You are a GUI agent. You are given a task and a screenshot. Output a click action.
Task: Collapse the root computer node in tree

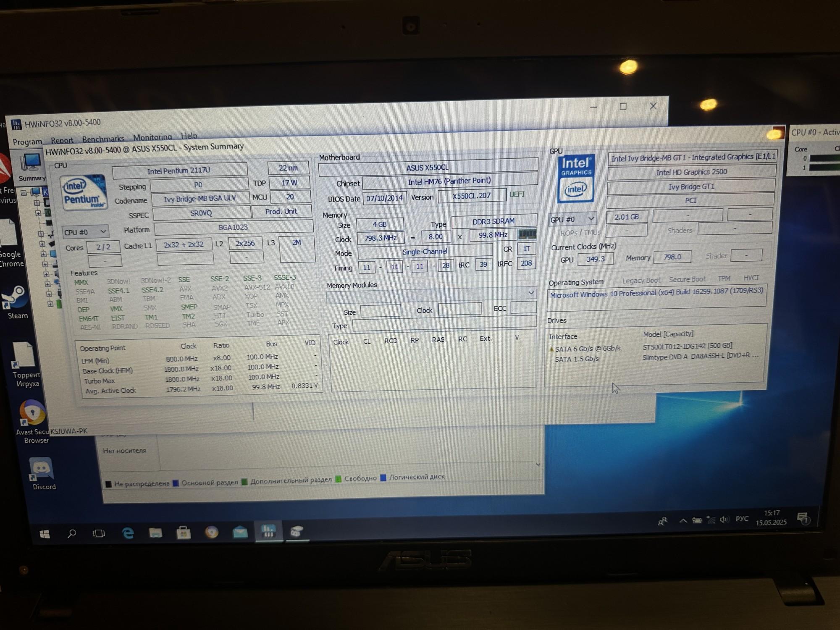point(24,192)
